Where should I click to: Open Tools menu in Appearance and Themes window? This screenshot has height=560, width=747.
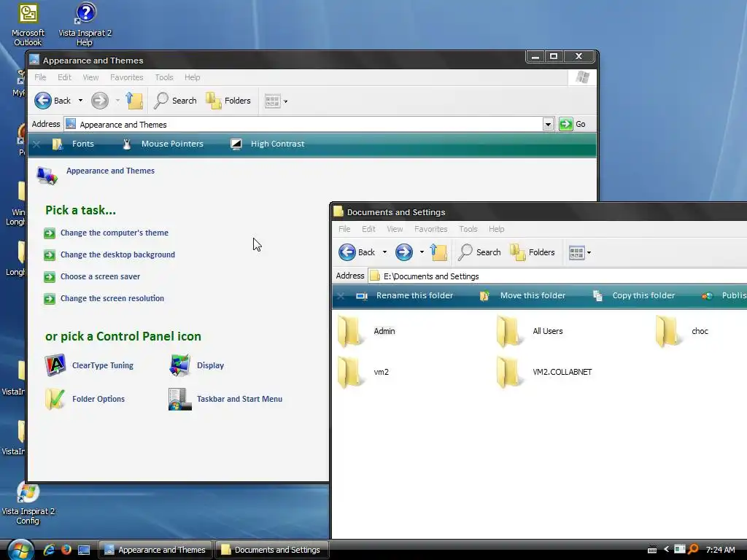[x=164, y=77]
